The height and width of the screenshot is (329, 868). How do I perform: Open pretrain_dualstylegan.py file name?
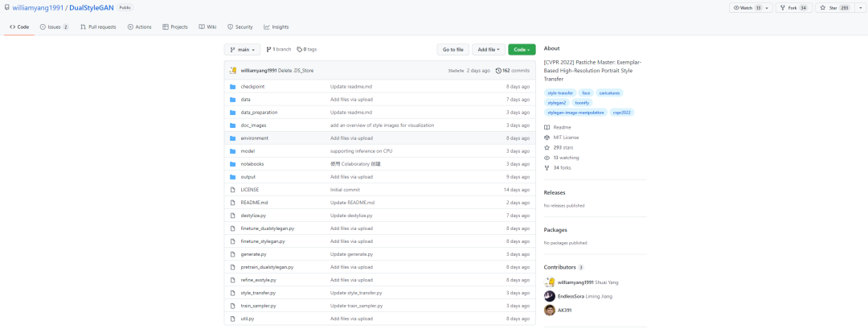pos(267,267)
